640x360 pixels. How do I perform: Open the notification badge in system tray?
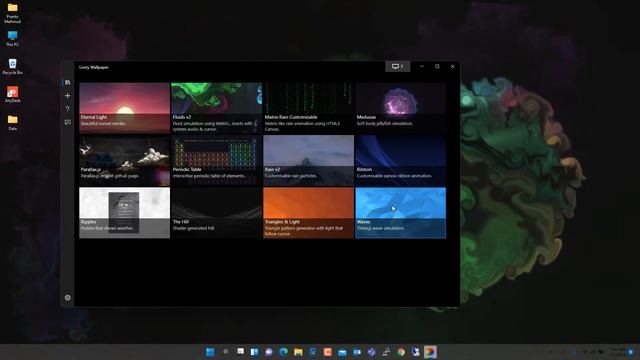[631, 352]
